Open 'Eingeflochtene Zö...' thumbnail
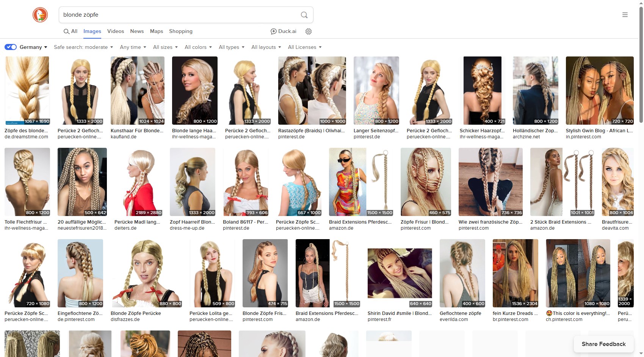The height and width of the screenshot is (357, 644). pyautogui.click(x=80, y=273)
